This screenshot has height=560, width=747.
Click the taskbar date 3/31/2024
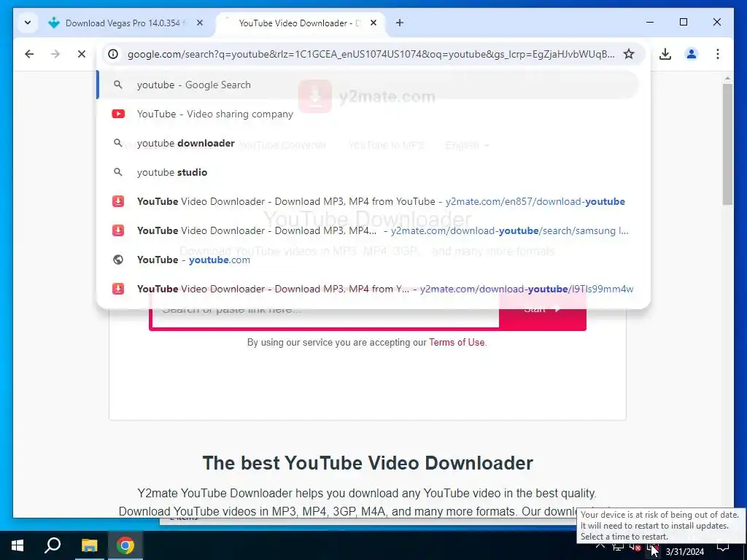point(684,551)
